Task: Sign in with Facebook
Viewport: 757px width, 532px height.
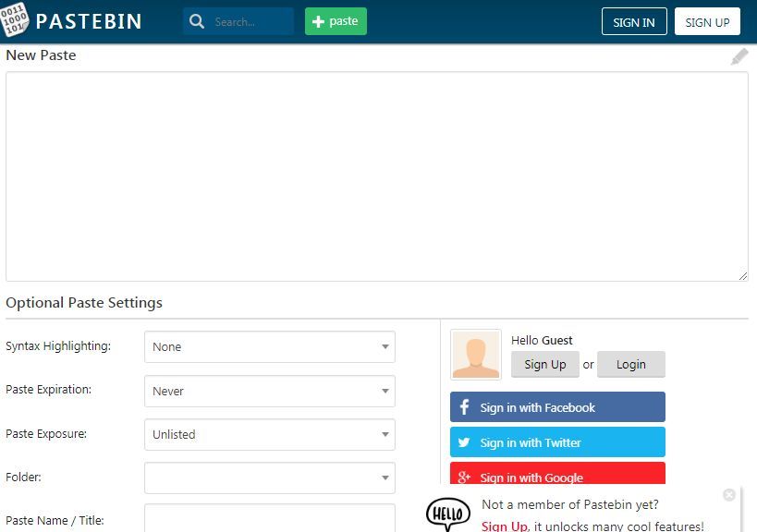Action: pyautogui.click(x=557, y=407)
